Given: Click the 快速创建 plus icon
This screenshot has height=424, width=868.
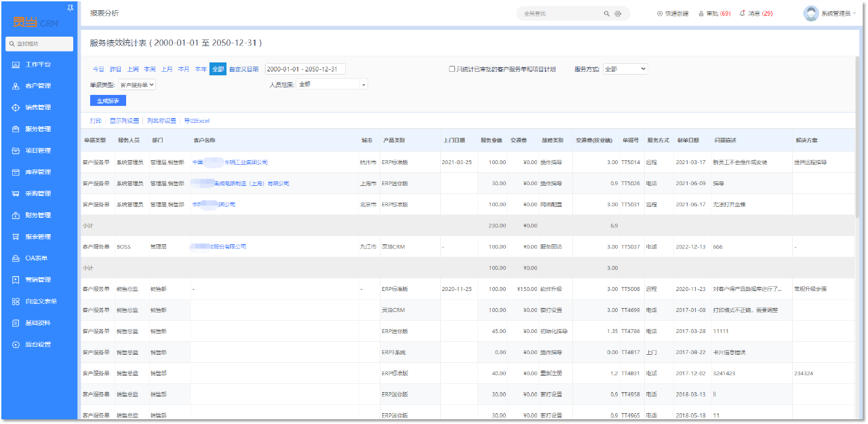Looking at the screenshot, I should pos(660,14).
